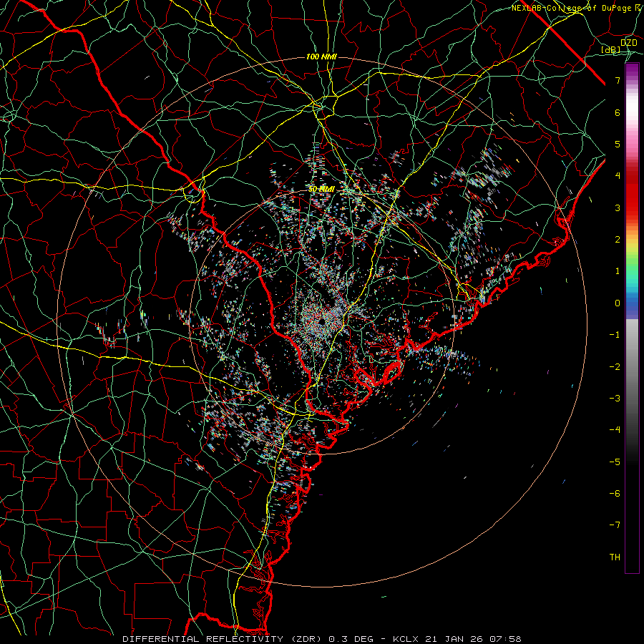This screenshot has width=644, height=644.
Task: Click the 5 value on the color scale
Action: [x=618, y=144]
